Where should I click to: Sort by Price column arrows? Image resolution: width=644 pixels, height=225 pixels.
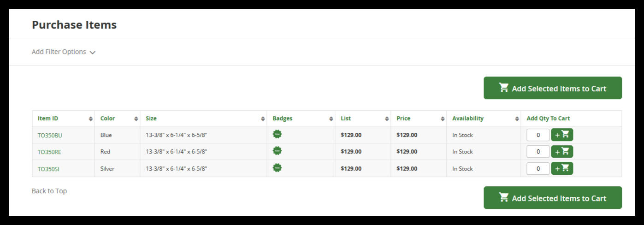click(443, 119)
